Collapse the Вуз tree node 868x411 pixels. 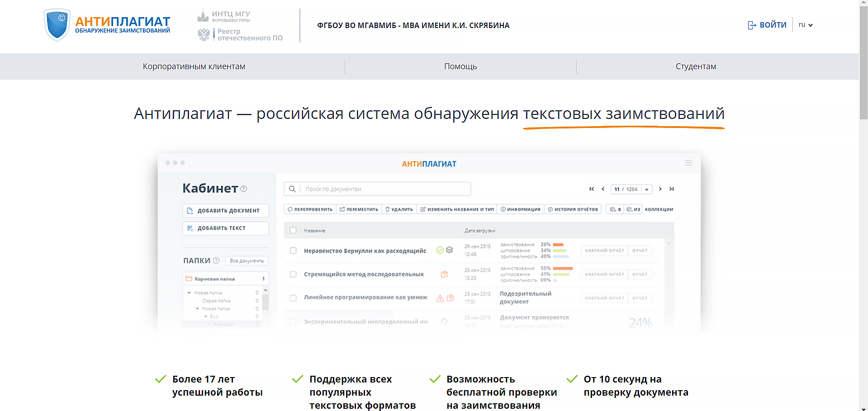pos(205,317)
